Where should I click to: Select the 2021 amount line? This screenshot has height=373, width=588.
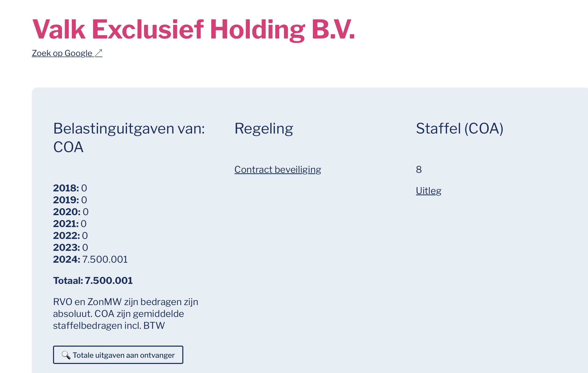tap(70, 224)
